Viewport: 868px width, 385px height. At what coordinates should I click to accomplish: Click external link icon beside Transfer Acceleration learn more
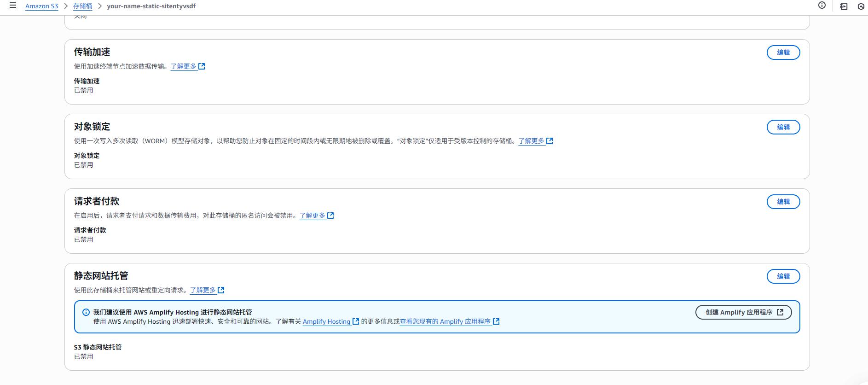(202, 66)
